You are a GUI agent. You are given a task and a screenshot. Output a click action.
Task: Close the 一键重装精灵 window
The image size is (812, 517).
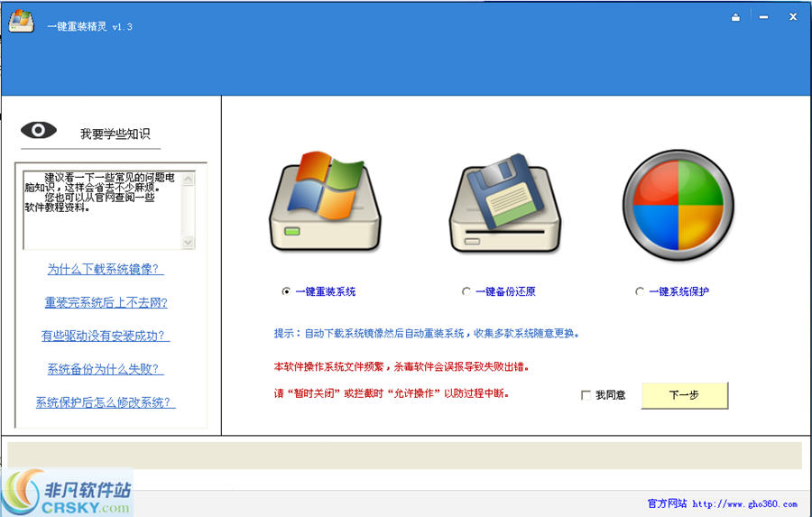tap(793, 17)
